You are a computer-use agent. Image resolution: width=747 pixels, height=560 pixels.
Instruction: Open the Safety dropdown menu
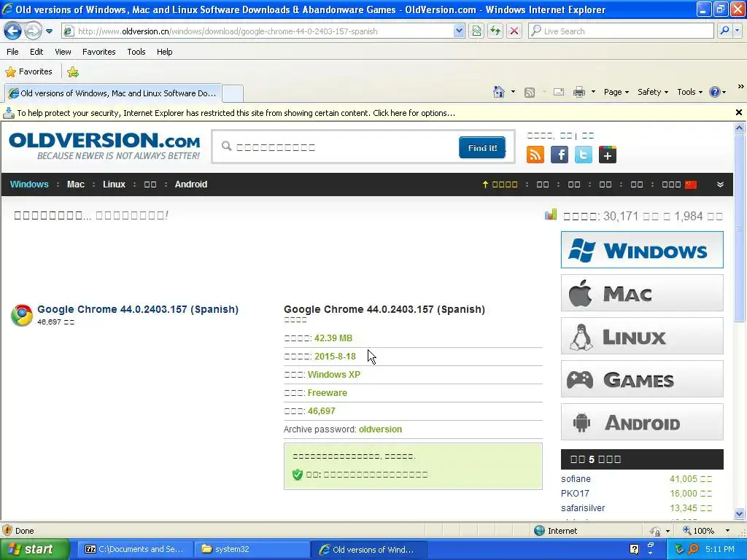click(653, 92)
